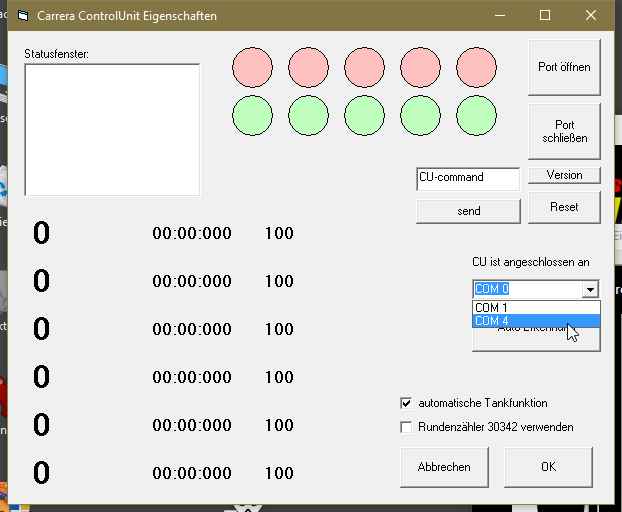Close the Carrera ControlUnit Eigenschaften window
The height and width of the screenshot is (512, 622).
pyautogui.click(x=591, y=15)
